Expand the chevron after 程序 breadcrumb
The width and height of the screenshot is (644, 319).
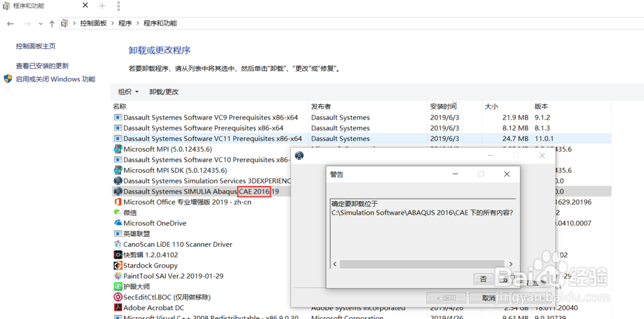pos(137,24)
